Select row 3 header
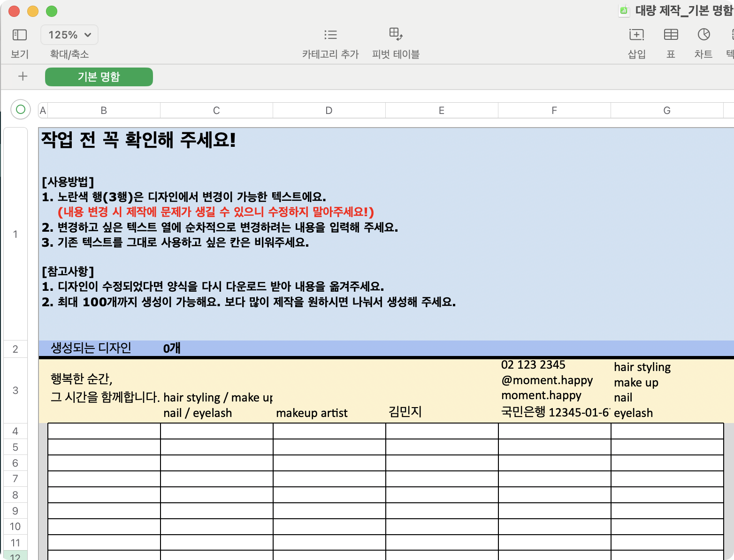The width and height of the screenshot is (734, 560). coord(15,390)
